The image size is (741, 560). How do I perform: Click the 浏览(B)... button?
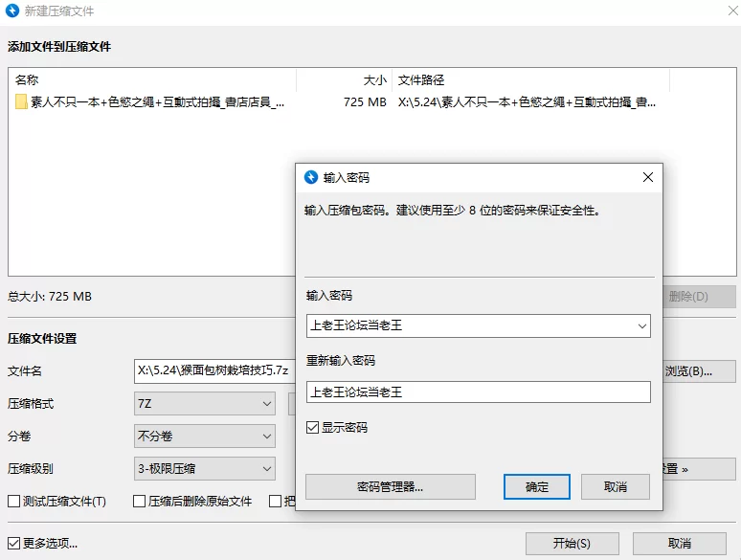[700, 371]
